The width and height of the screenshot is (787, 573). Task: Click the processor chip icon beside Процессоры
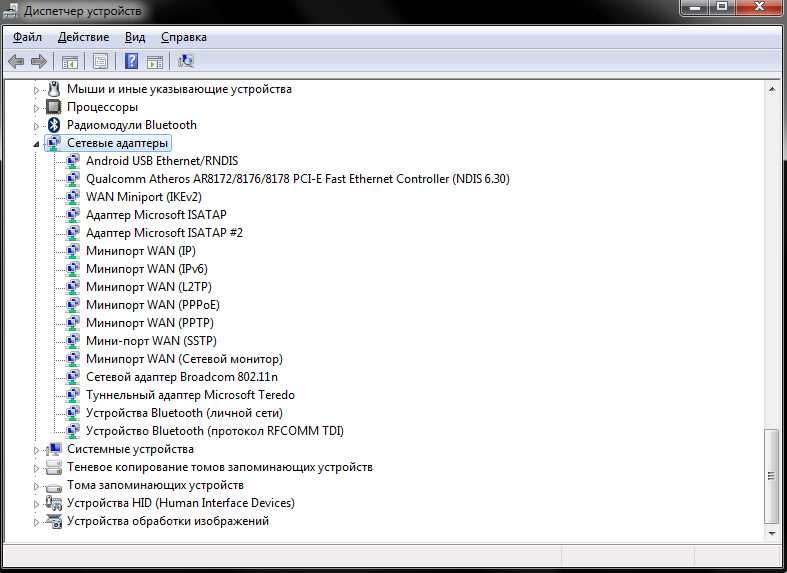tap(53, 107)
